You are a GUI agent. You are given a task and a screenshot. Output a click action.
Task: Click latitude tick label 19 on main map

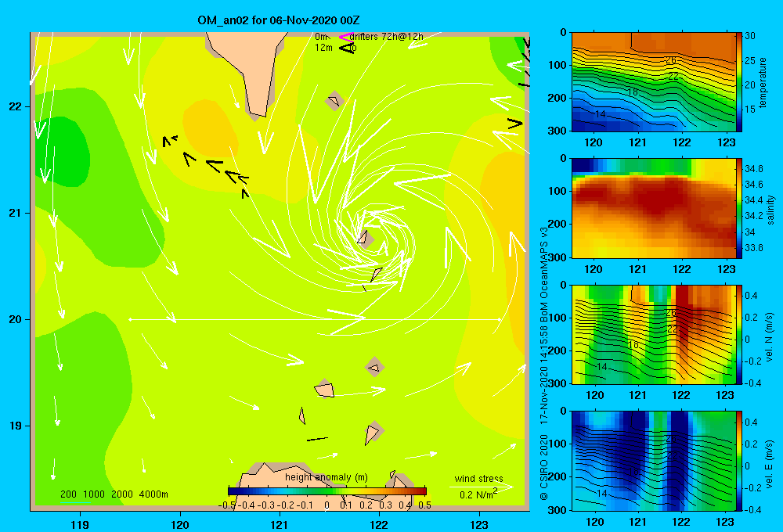(15, 426)
